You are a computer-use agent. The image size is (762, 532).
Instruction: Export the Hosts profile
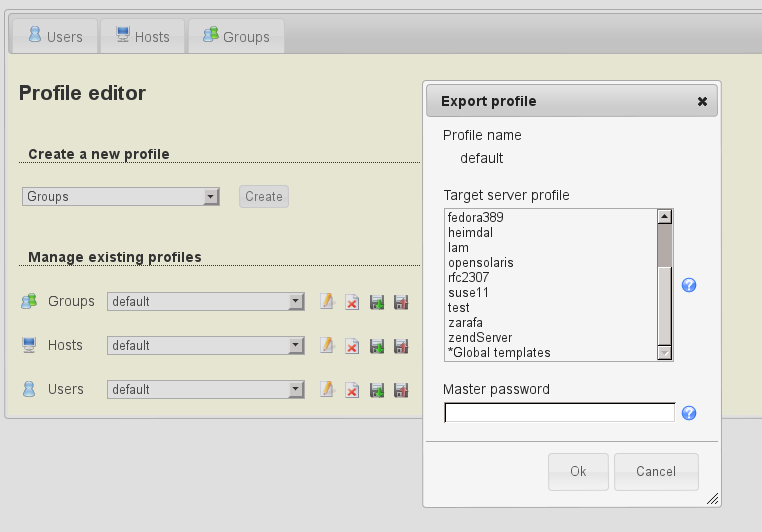(401, 346)
